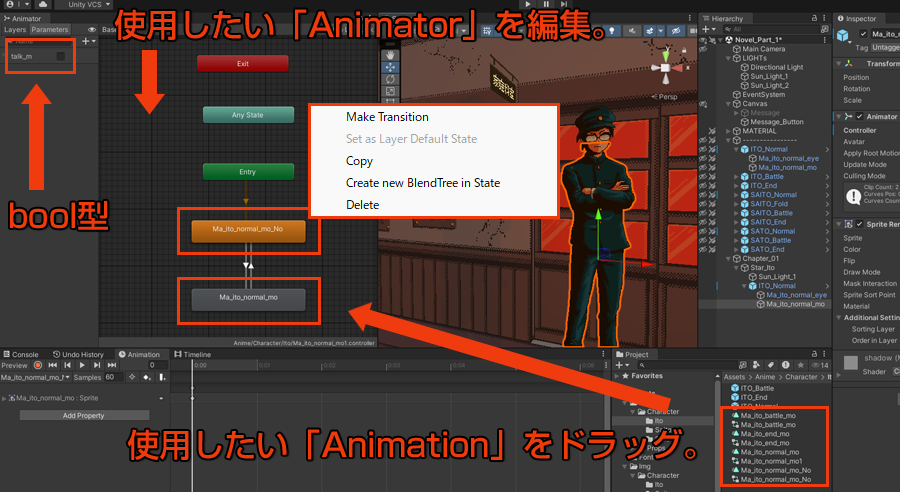Jump to the animation's first keyframe
Image resolution: width=900 pixels, height=492 pixels.
click(52, 366)
